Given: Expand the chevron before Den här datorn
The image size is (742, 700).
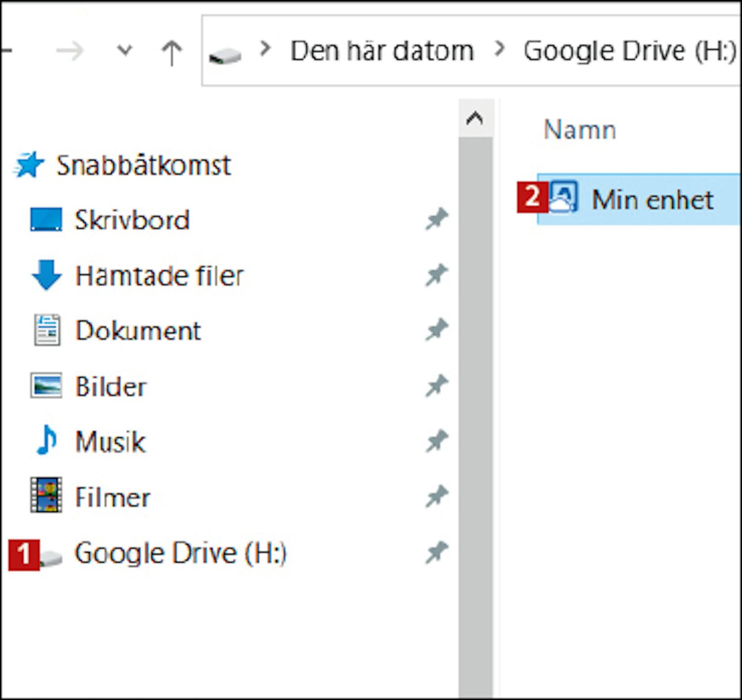Looking at the screenshot, I should click(266, 49).
